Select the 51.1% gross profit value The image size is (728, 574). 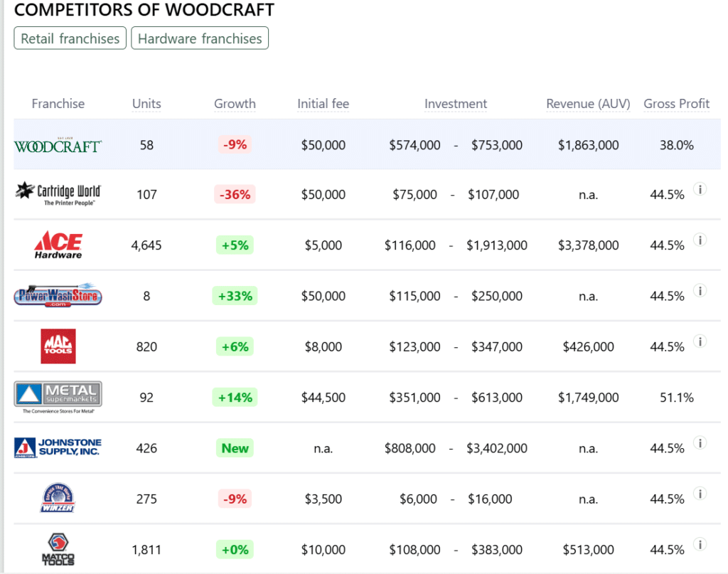677,398
